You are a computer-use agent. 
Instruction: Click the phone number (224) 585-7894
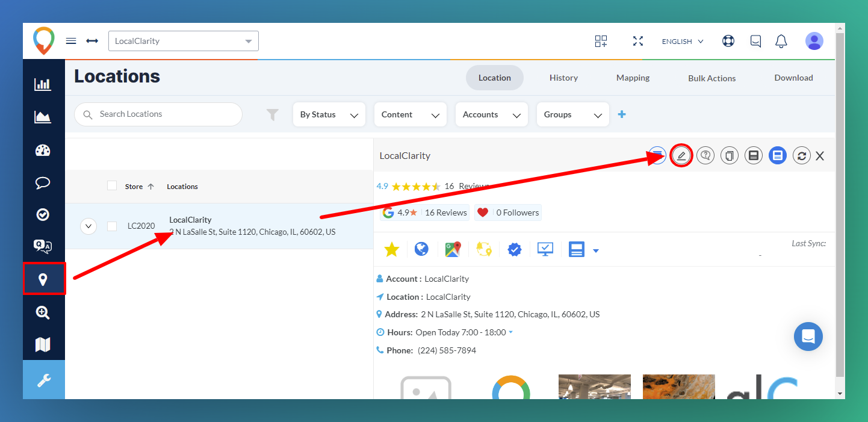447,350
